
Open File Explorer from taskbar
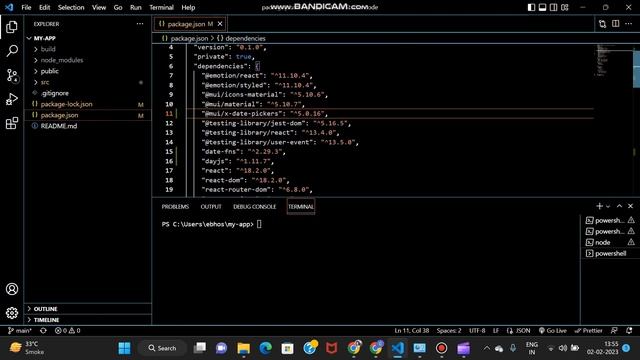coord(244,348)
